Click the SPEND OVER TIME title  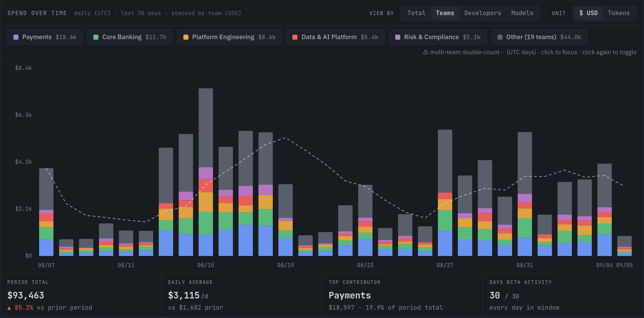tap(37, 13)
